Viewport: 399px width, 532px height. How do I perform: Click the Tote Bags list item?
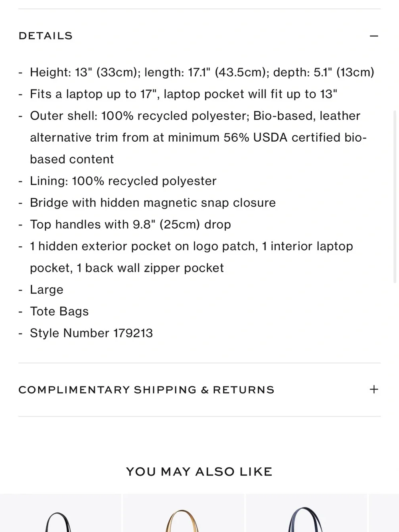tap(59, 311)
